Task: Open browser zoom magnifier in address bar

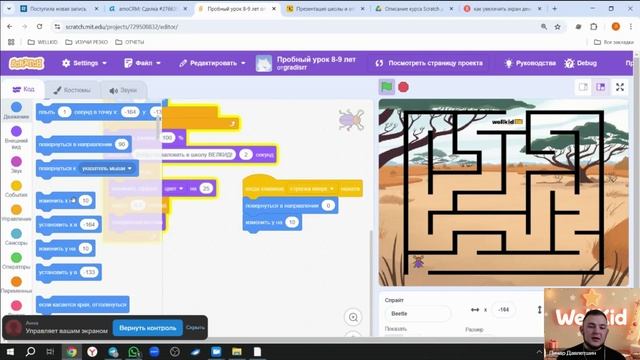Action: point(544,27)
